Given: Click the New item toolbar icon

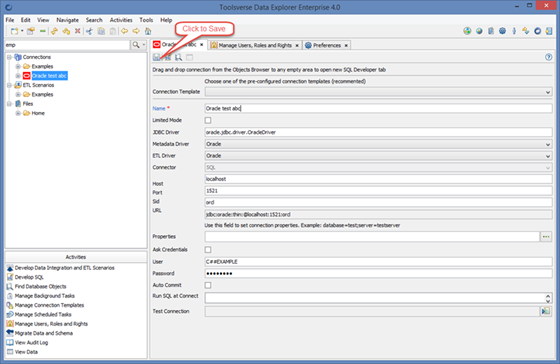Looking at the screenshot, I should click(x=14, y=31).
